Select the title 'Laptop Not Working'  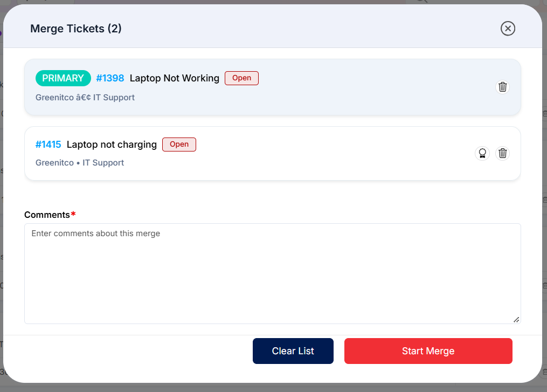[x=175, y=78]
